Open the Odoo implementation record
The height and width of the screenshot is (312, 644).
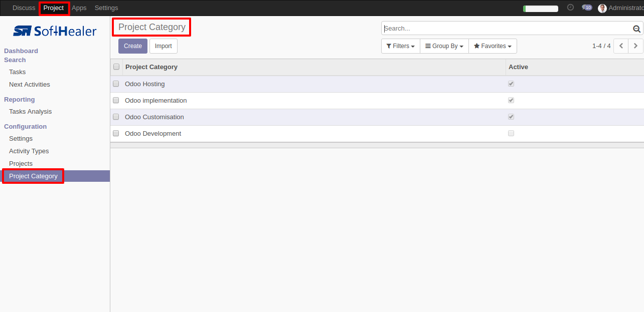(156, 101)
